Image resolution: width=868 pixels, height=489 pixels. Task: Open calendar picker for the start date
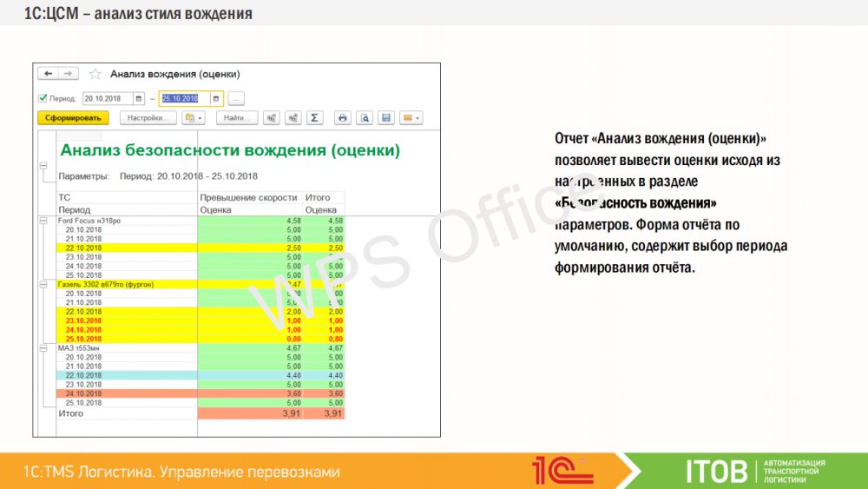click(138, 98)
